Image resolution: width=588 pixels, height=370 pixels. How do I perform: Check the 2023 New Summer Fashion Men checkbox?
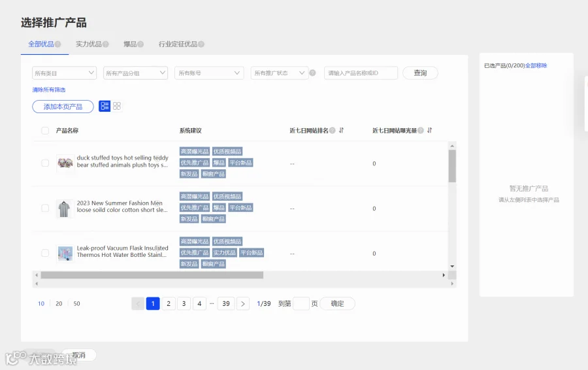(x=45, y=209)
